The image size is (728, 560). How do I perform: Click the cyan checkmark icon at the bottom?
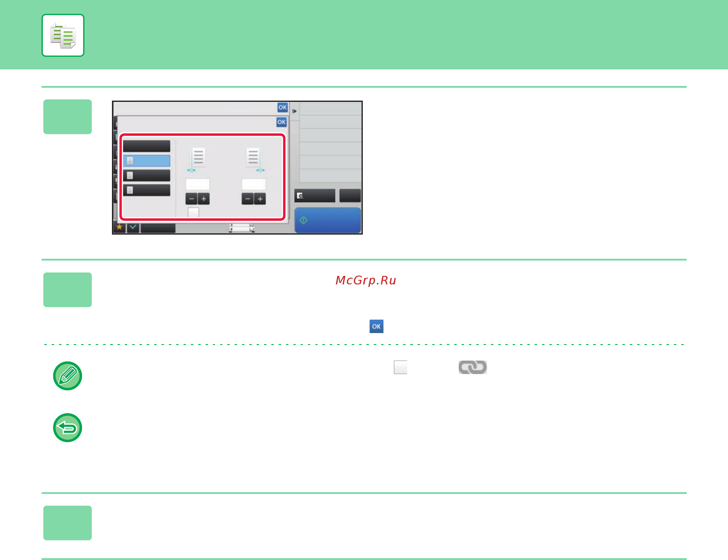click(133, 227)
